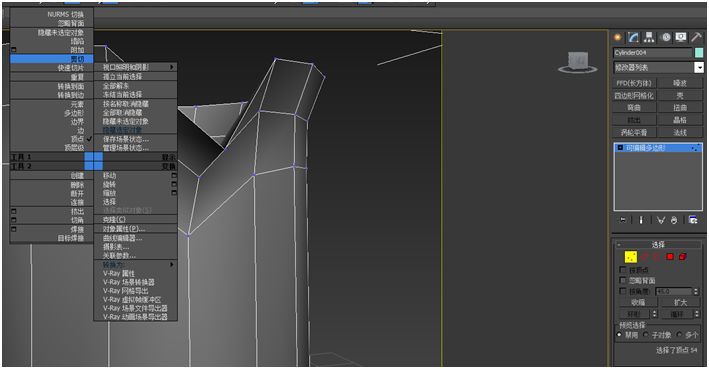Enable the 忽略背面 checkbox in selection rollout
The height and width of the screenshot is (369, 709).
[x=623, y=280]
